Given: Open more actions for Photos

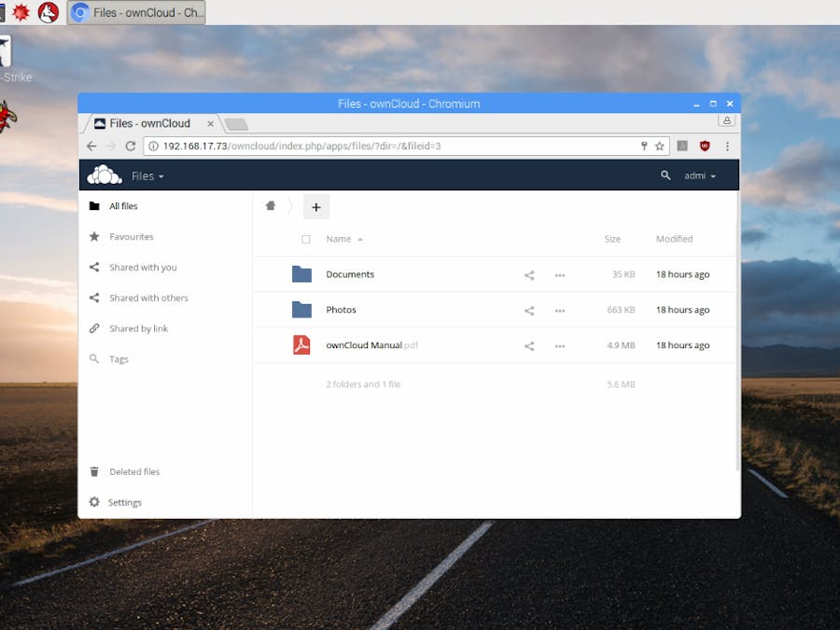Looking at the screenshot, I should [x=560, y=310].
